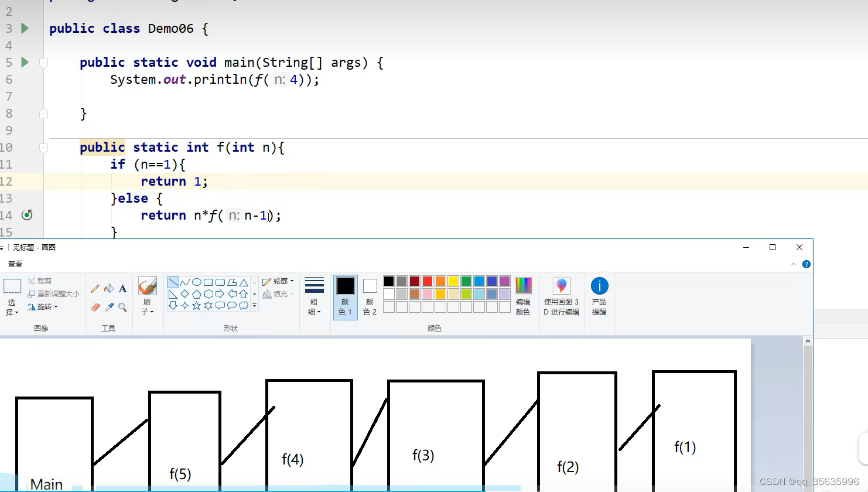Image resolution: width=868 pixels, height=492 pixels.
Task: Click Edit colors (编辑颜色) button
Action: tap(523, 297)
